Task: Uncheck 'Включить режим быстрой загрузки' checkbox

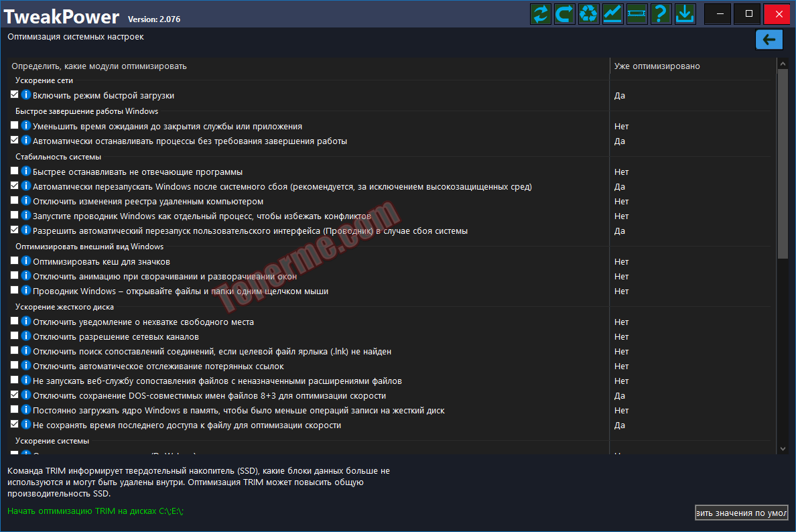Action: (14, 94)
